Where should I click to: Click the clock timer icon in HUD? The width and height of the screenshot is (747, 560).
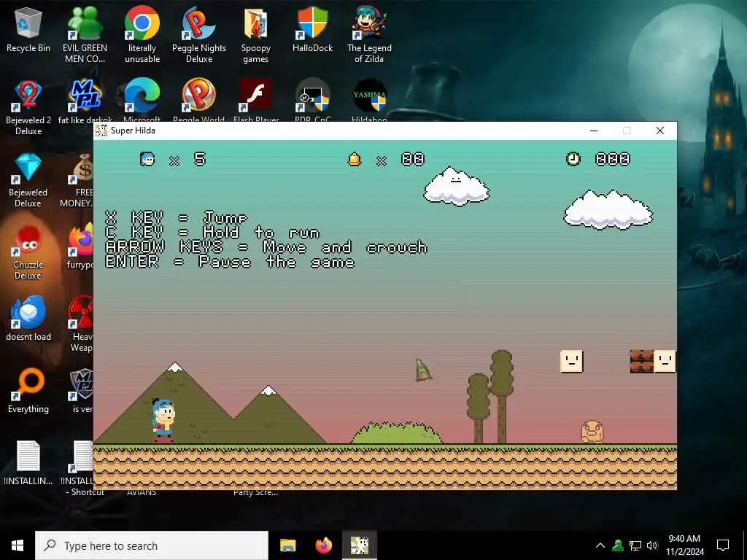coord(573,158)
